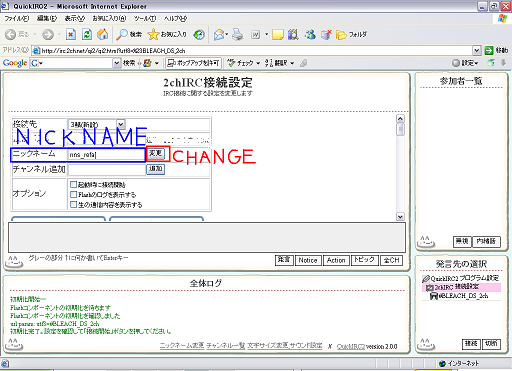The height and width of the screenshot is (371, 512).
Task: Open the Tools menu in menu bar
Action: point(145,18)
